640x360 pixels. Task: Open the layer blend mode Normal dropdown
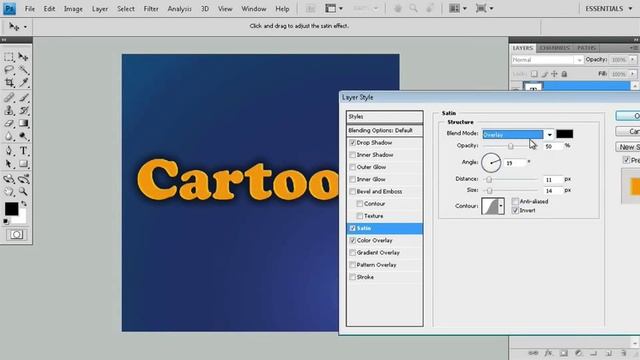(x=547, y=60)
